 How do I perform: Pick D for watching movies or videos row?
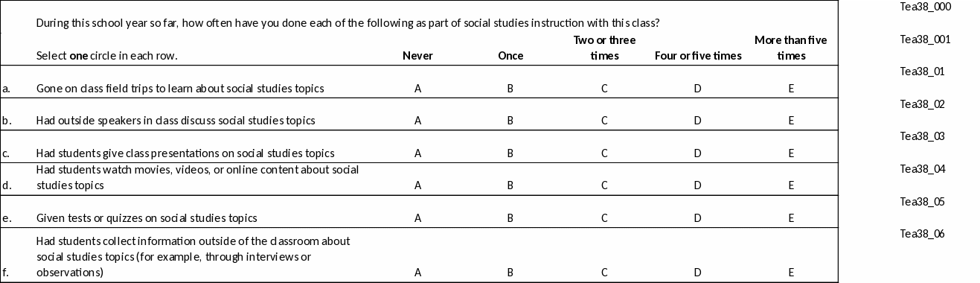(x=697, y=185)
